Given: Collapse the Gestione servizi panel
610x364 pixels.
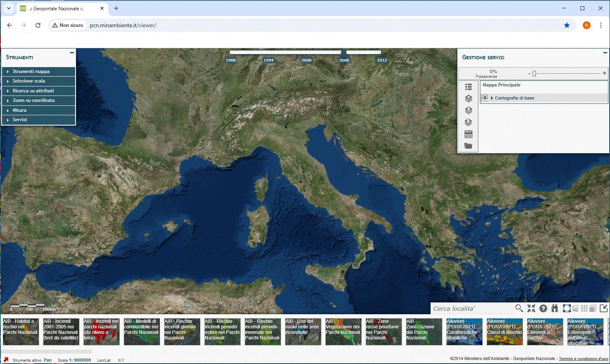Looking at the screenshot, I should [x=605, y=53].
